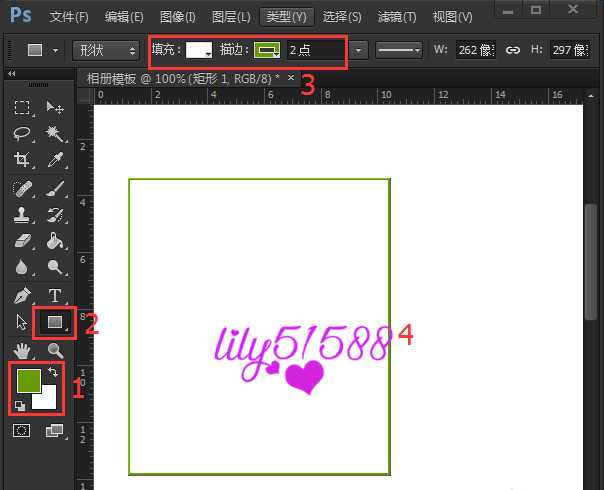Screen dimensions: 604x490
Task: Select the Spot Healing Brush tool
Action: 22,189
